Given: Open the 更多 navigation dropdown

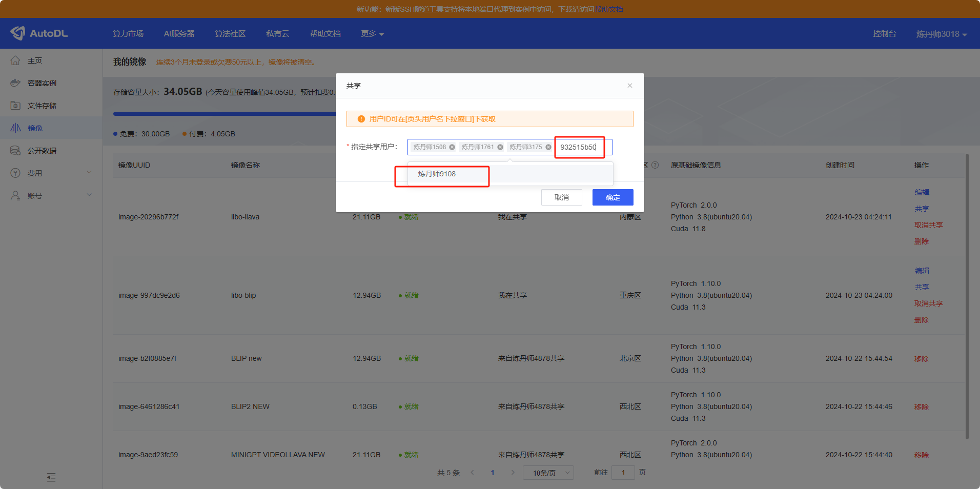Looking at the screenshot, I should pyautogui.click(x=372, y=34).
